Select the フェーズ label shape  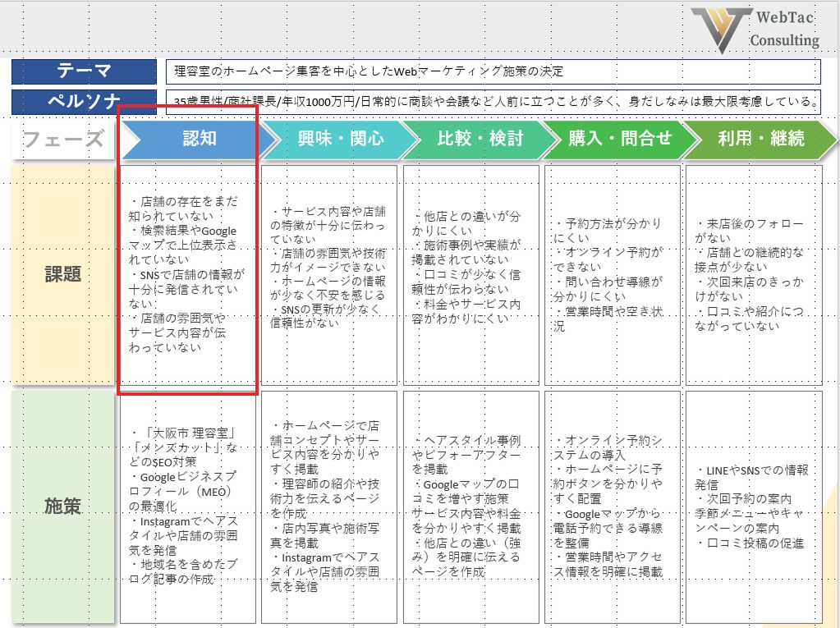coord(62,139)
